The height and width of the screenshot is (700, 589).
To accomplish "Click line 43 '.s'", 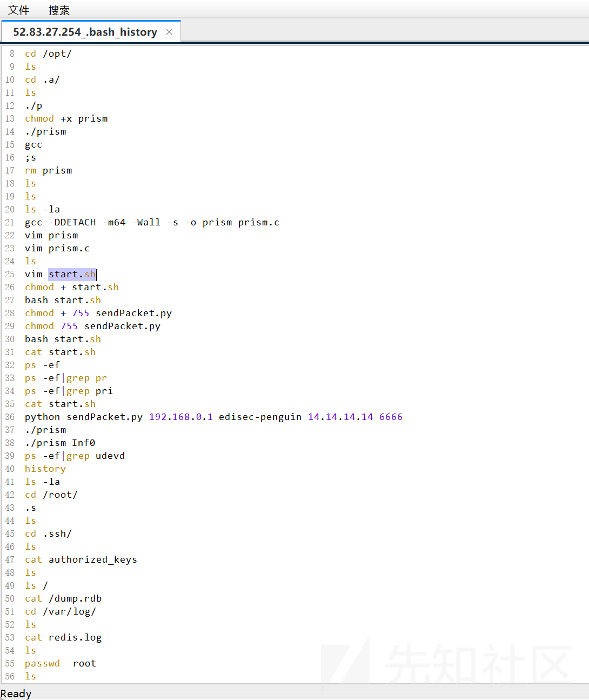I will (x=30, y=508).
